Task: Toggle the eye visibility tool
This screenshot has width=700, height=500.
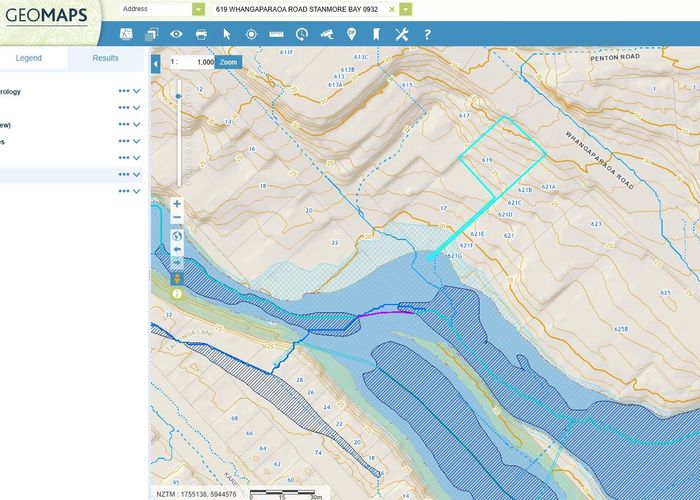Action: (176, 34)
